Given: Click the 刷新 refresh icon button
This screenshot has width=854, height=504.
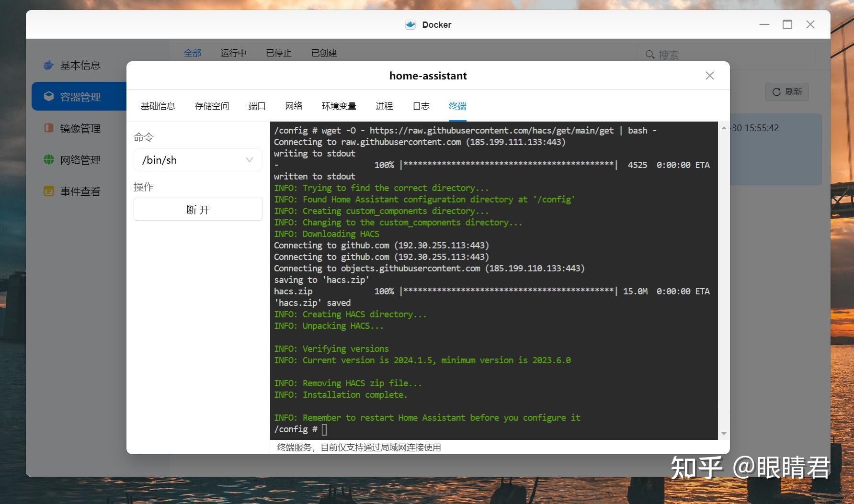Looking at the screenshot, I should pos(776,92).
